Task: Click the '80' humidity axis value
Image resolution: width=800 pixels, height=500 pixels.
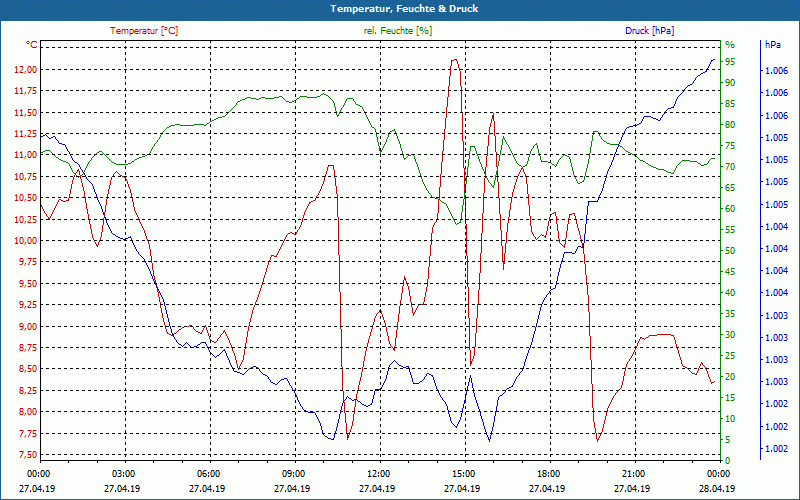Action: [x=730, y=125]
